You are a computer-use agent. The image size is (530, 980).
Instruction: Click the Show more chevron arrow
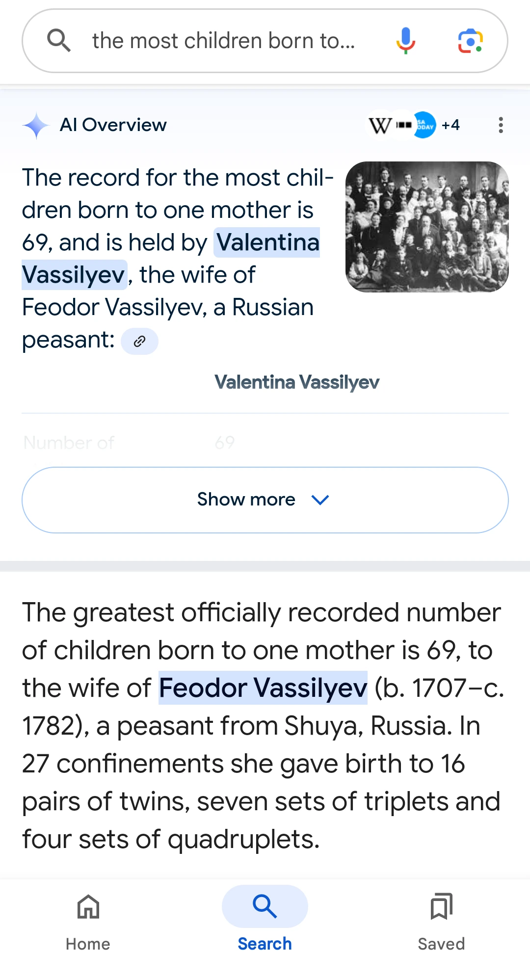click(320, 500)
